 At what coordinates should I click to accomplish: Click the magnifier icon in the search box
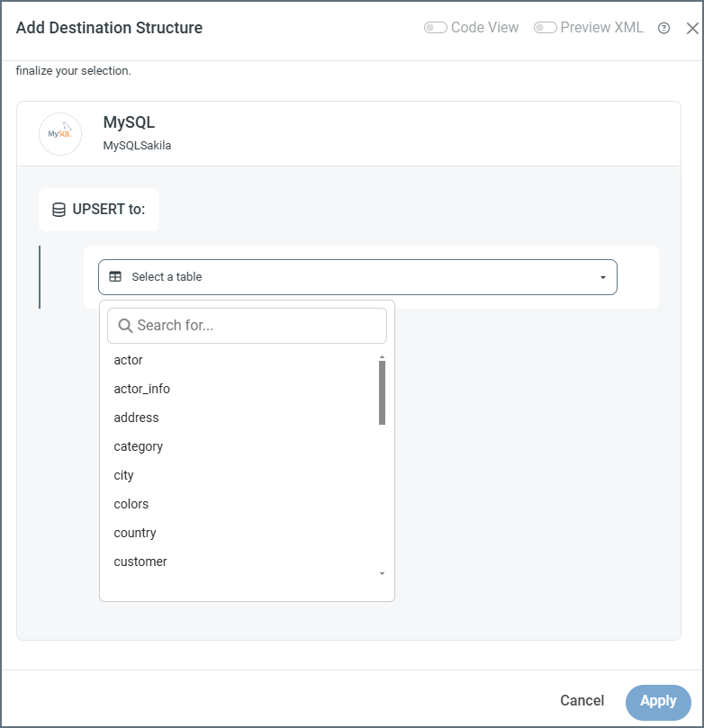125,326
